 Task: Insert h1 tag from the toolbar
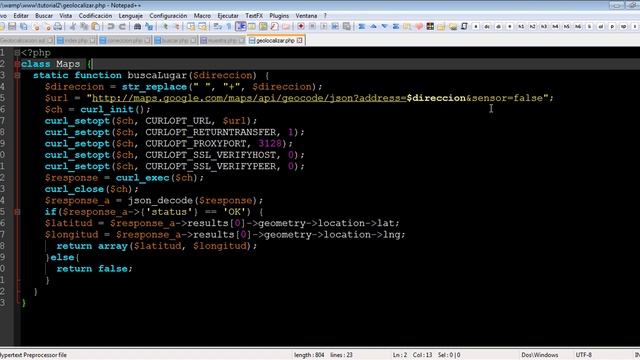(x=521, y=27)
